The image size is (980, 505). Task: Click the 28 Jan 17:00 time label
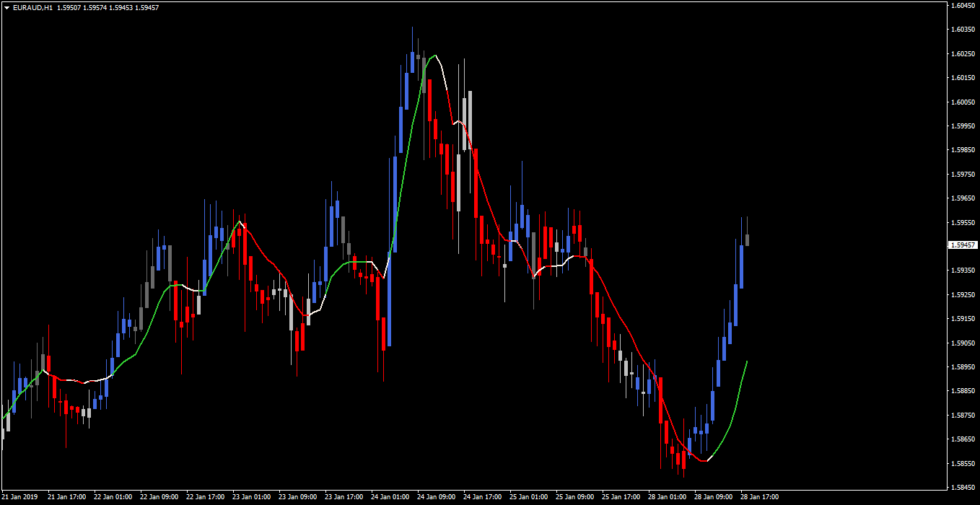(760, 497)
